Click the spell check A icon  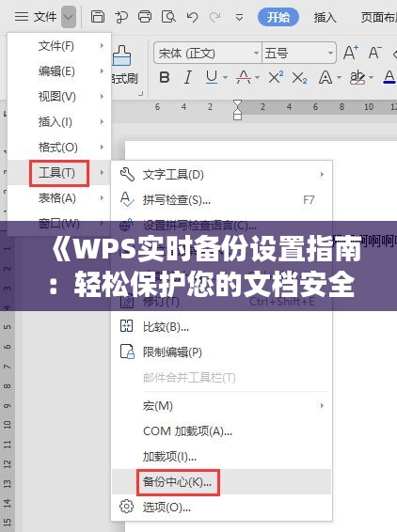[127, 199]
